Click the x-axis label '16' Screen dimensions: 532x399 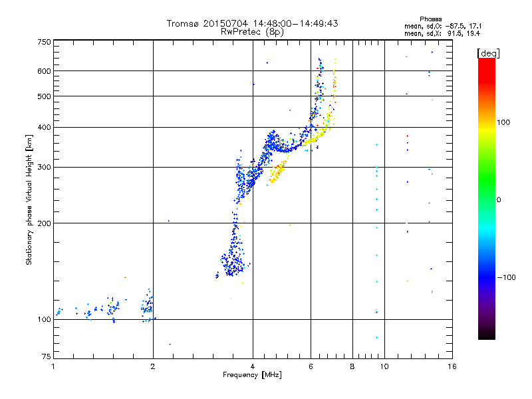coord(452,366)
